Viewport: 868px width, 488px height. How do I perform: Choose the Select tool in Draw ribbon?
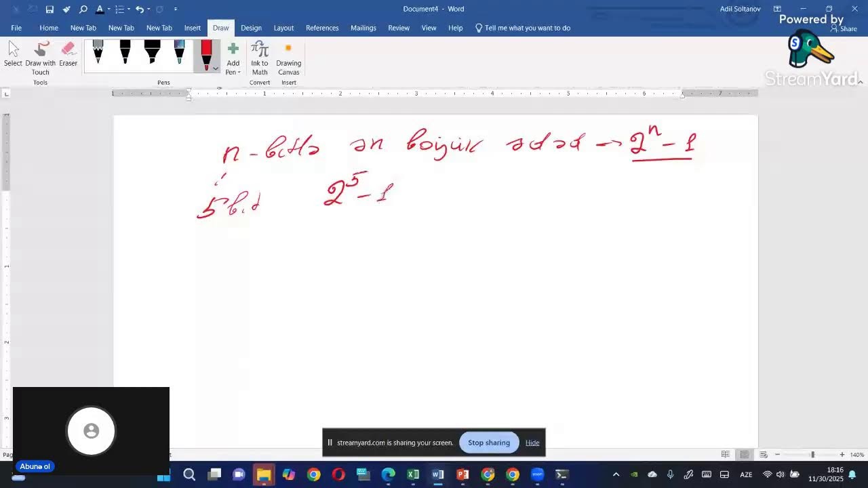(x=13, y=54)
